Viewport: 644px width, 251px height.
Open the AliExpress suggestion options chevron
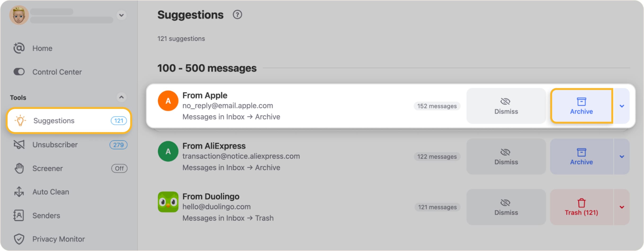point(622,157)
